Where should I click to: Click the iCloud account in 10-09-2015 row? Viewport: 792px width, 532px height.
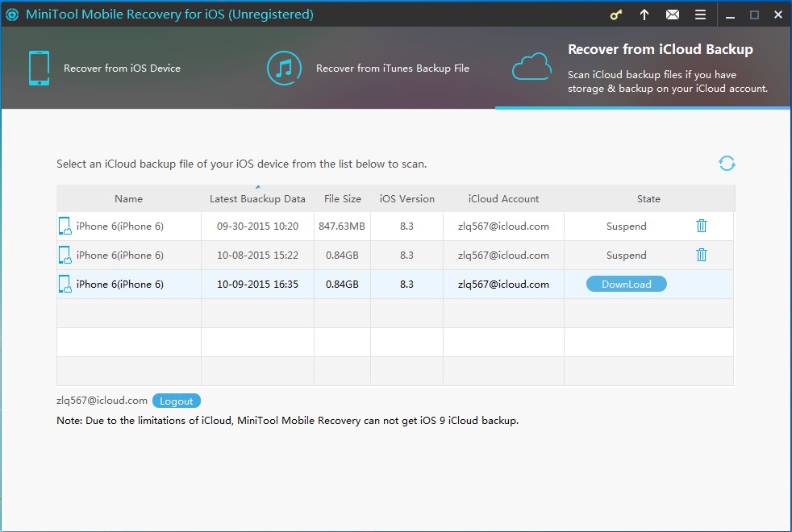tap(503, 285)
